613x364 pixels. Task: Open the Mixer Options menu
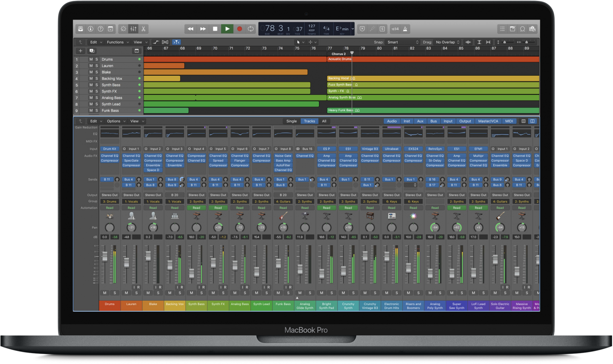pyautogui.click(x=115, y=121)
